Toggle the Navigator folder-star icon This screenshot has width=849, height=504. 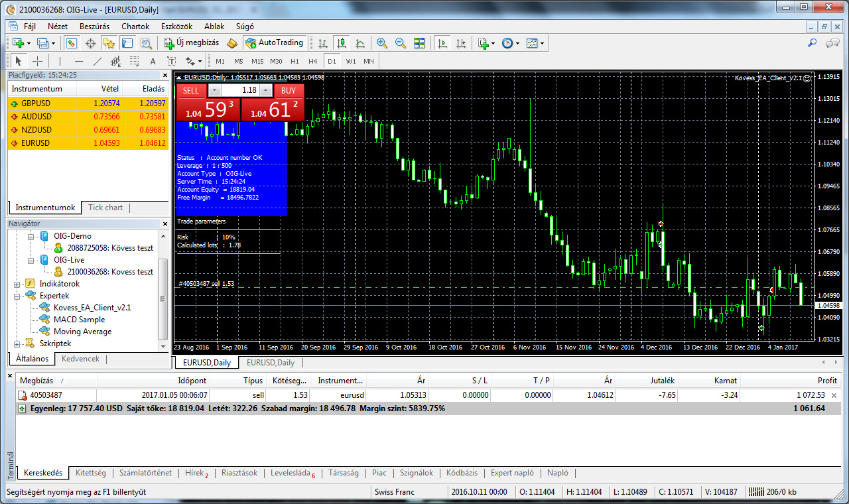(109, 43)
